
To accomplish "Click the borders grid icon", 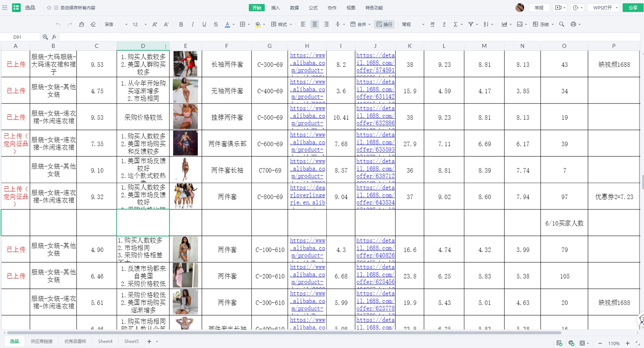I will click(243, 24).
